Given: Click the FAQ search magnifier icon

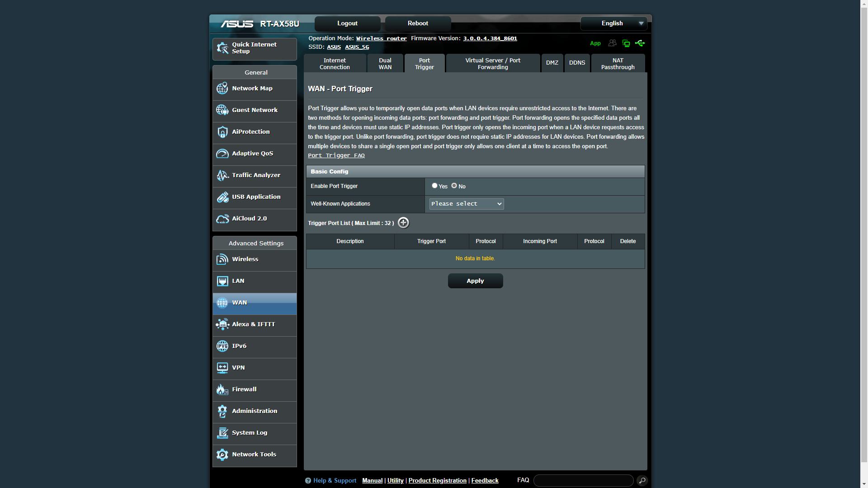Looking at the screenshot, I should (x=642, y=480).
